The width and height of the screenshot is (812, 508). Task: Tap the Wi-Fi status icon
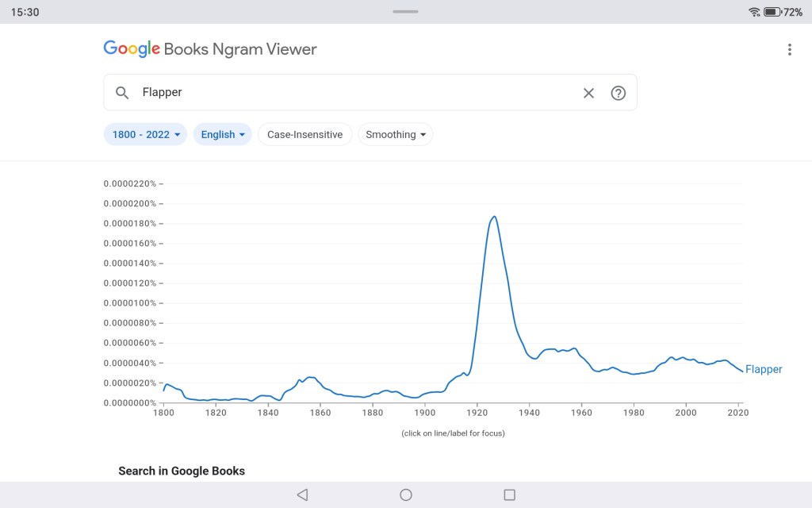tap(753, 12)
